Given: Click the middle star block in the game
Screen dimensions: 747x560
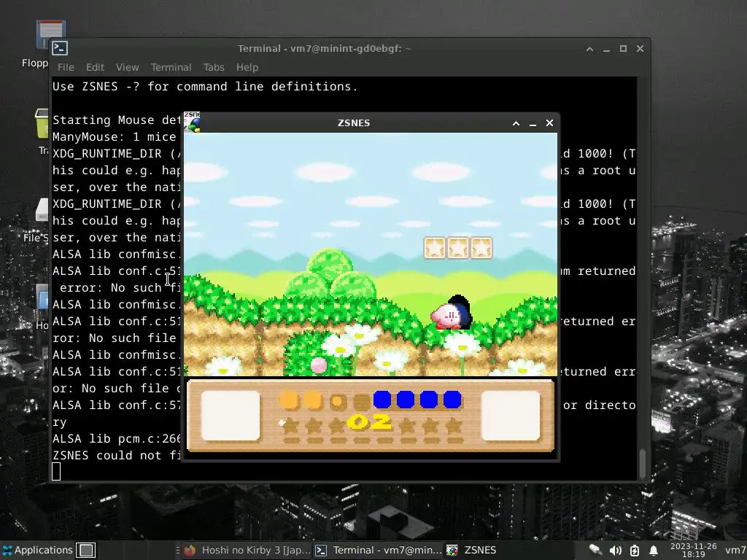Looking at the screenshot, I should 458,248.
